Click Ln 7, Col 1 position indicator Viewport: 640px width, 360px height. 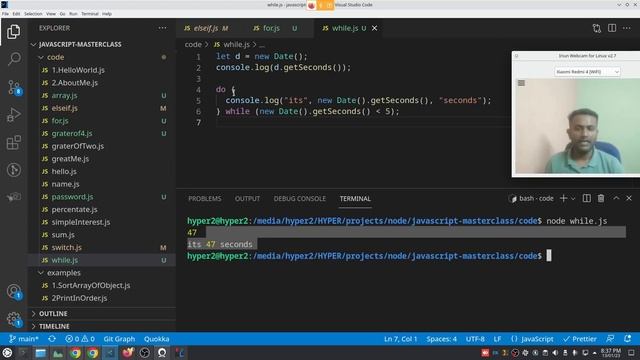coord(400,339)
